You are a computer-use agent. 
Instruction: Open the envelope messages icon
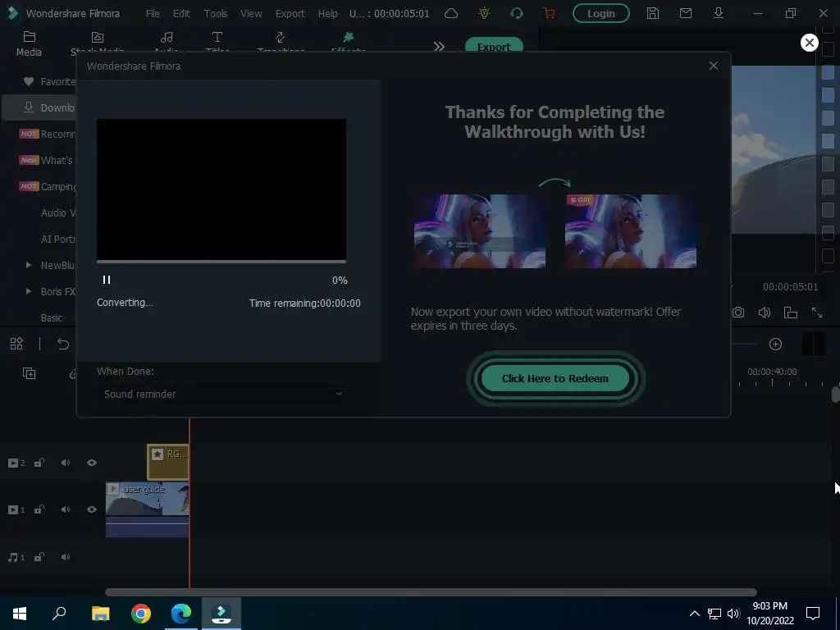(x=686, y=13)
